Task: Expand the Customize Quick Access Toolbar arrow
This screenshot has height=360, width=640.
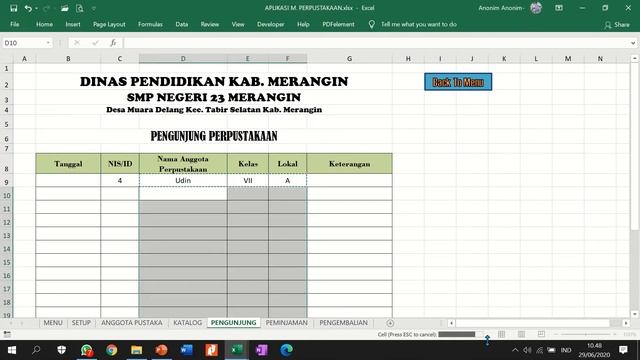Action: pos(94,9)
